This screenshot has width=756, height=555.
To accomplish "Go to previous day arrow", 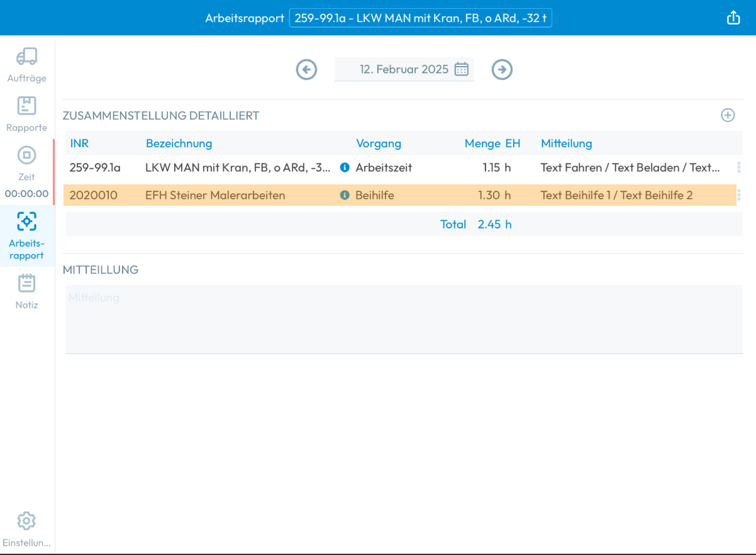I will tap(306, 69).
